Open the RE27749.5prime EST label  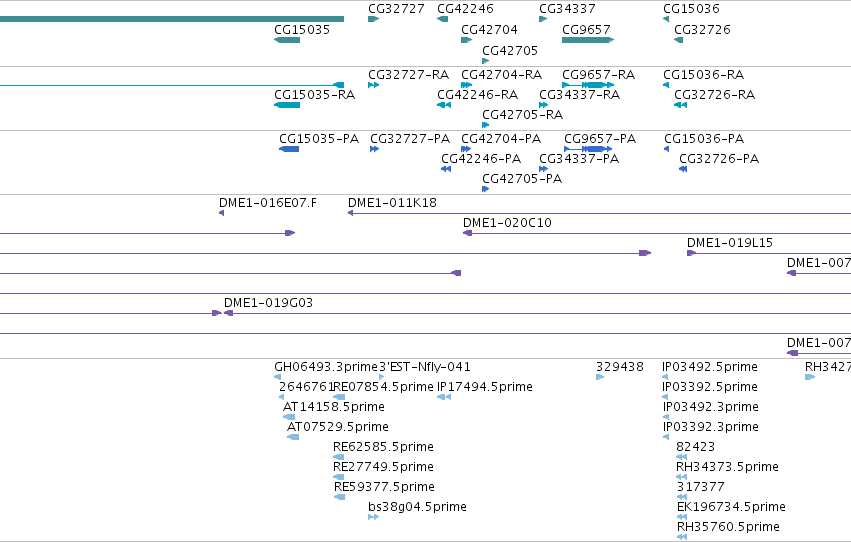383,468
